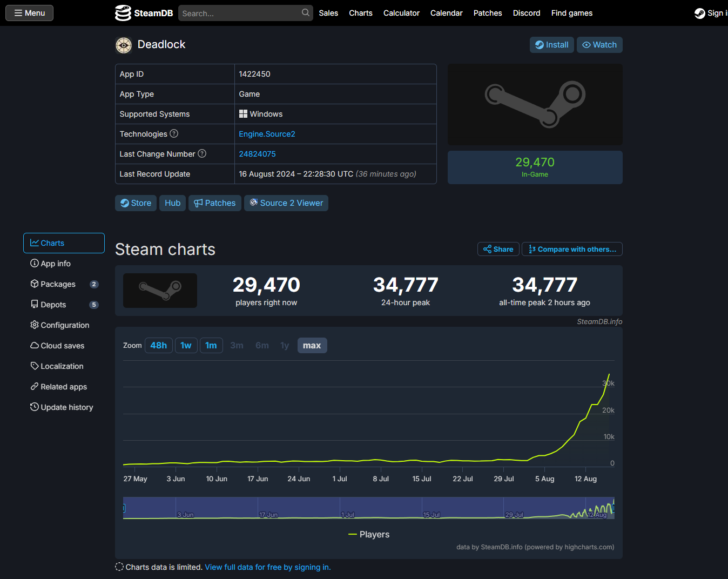The height and width of the screenshot is (579, 728).
Task: Set chart zoom to 1m
Action: [x=211, y=346]
